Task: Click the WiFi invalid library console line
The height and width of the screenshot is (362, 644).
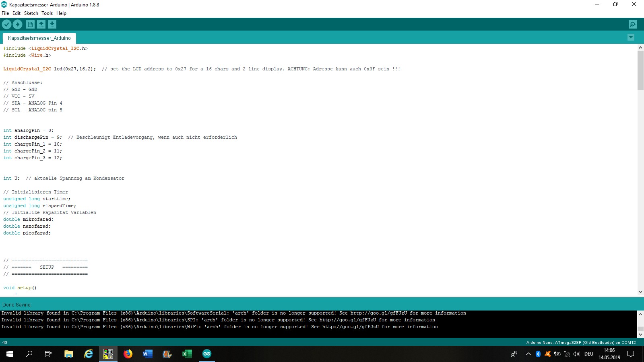Action: tap(220, 327)
